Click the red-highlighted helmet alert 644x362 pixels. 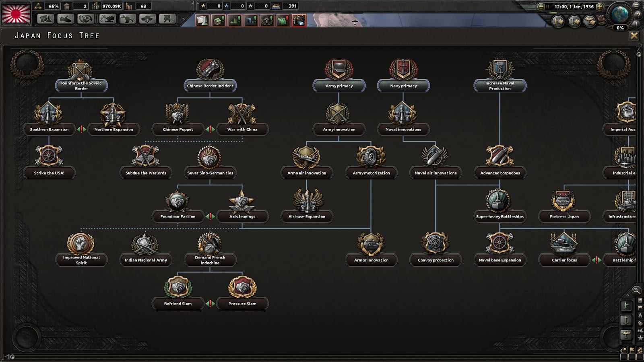[x=299, y=20]
